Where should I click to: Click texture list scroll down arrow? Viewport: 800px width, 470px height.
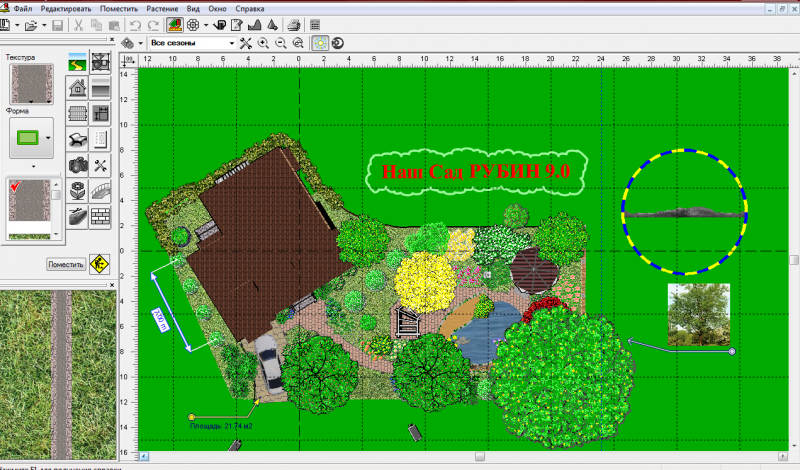tap(56, 234)
